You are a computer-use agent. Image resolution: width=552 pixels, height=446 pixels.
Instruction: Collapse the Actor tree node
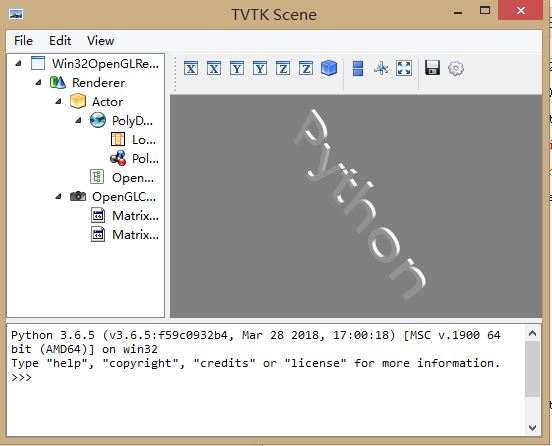click(58, 101)
